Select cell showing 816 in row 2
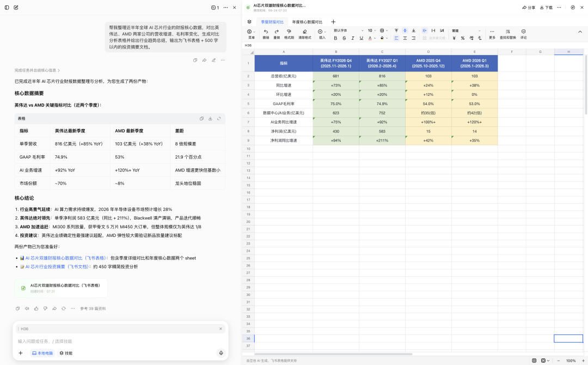Image resolution: width=588 pixels, height=365 pixels. 382,76
